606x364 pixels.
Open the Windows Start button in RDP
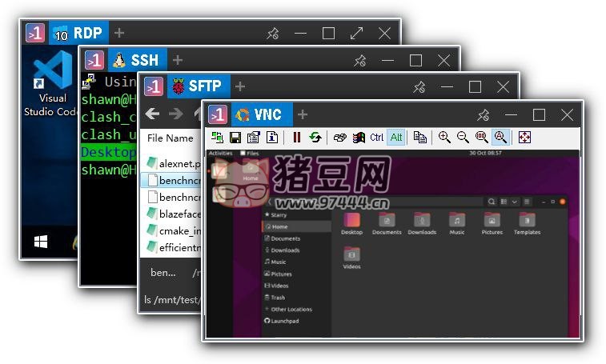pos(40,241)
